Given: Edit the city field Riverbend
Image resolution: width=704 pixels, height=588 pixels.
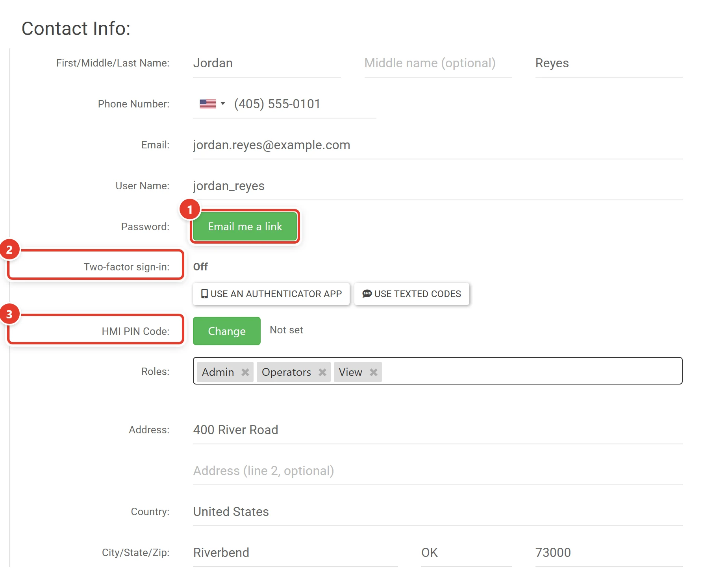Looking at the screenshot, I should (x=295, y=553).
